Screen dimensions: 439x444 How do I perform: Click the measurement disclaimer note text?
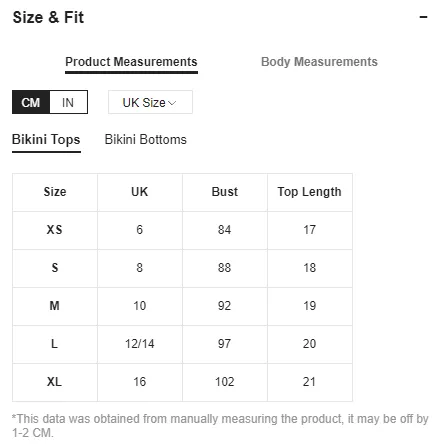click(220, 426)
